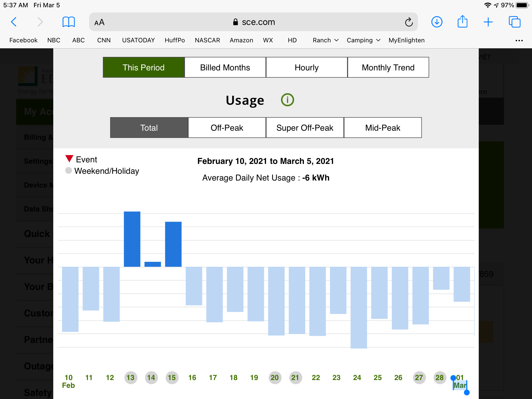Tap the Safari back arrow

14,22
